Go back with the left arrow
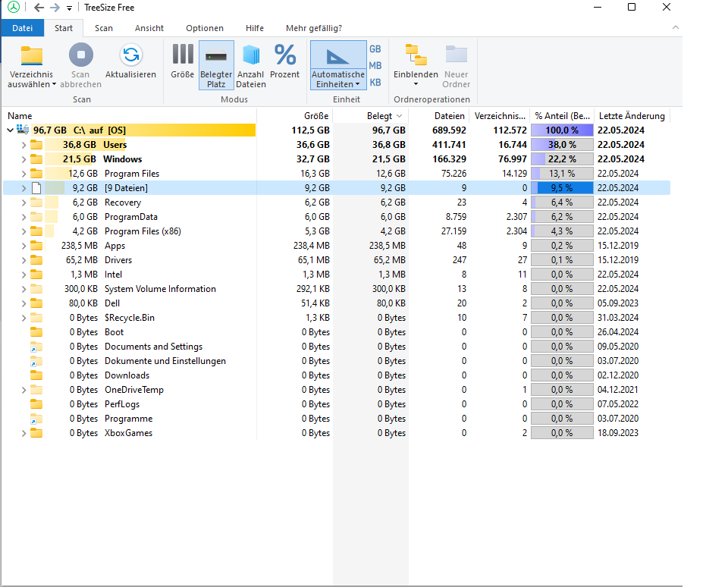Image resolution: width=728 pixels, height=587 pixels. click(x=39, y=8)
